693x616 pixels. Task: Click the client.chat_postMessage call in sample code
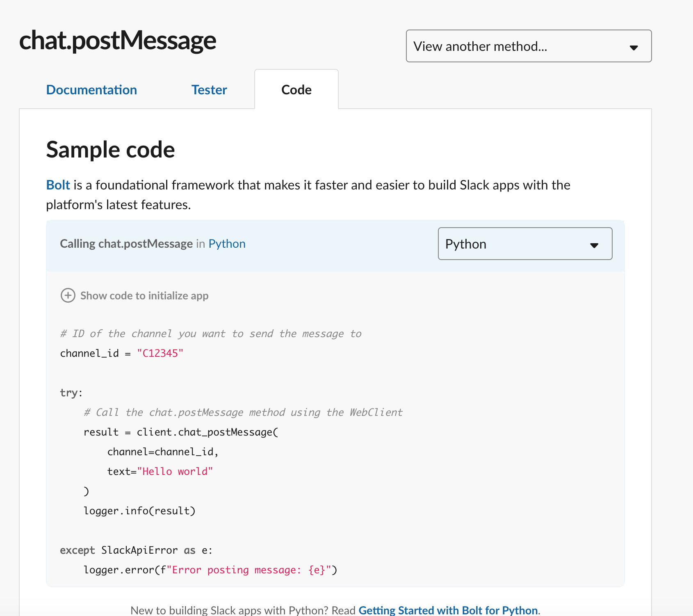(207, 432)
